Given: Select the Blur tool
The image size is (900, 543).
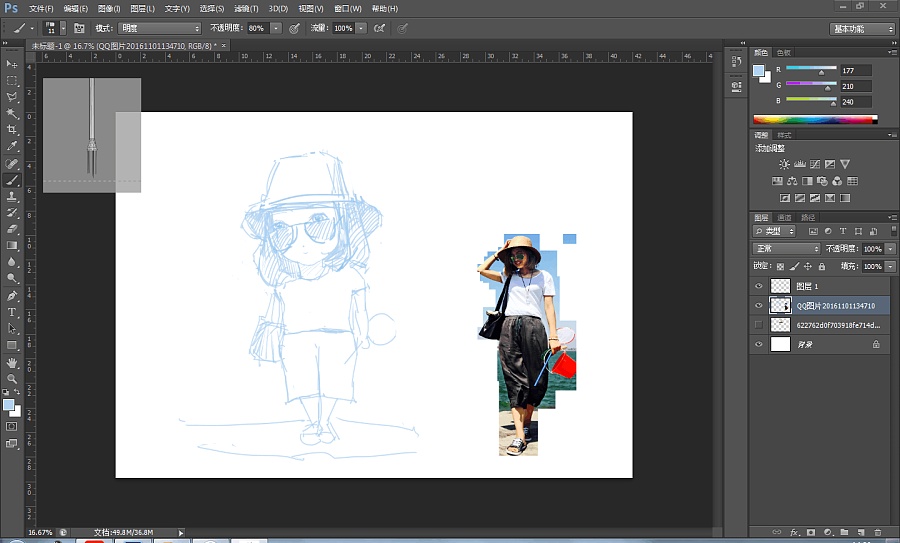Looking at the screenshot, I should point(11,262).
